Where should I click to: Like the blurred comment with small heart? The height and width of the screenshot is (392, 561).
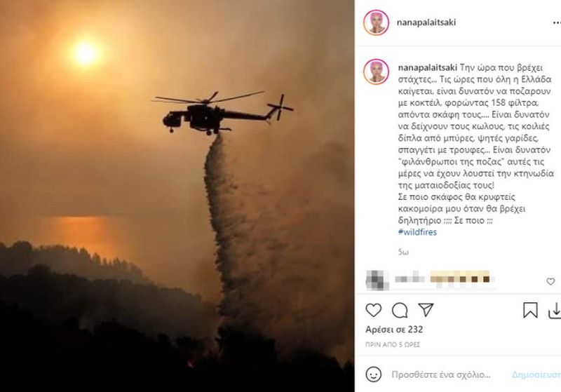pyautogui.click(x=550, y=281)
